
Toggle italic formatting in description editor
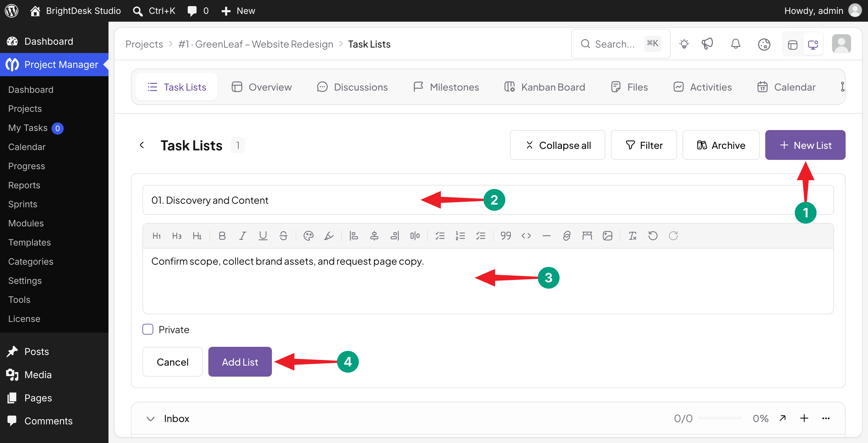pyautogui.click(x=242, y=236)
